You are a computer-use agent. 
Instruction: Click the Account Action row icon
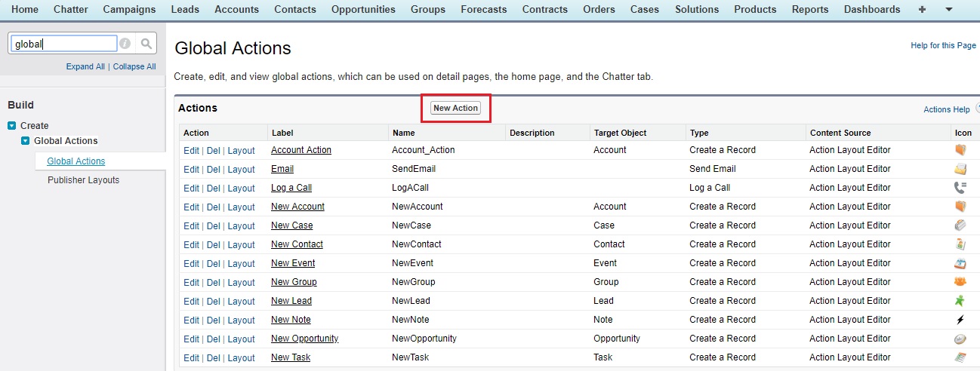(960, 150)
